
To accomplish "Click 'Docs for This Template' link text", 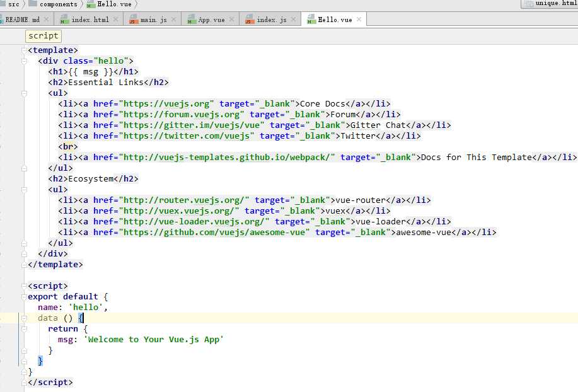I will click(x=477, y=158).
